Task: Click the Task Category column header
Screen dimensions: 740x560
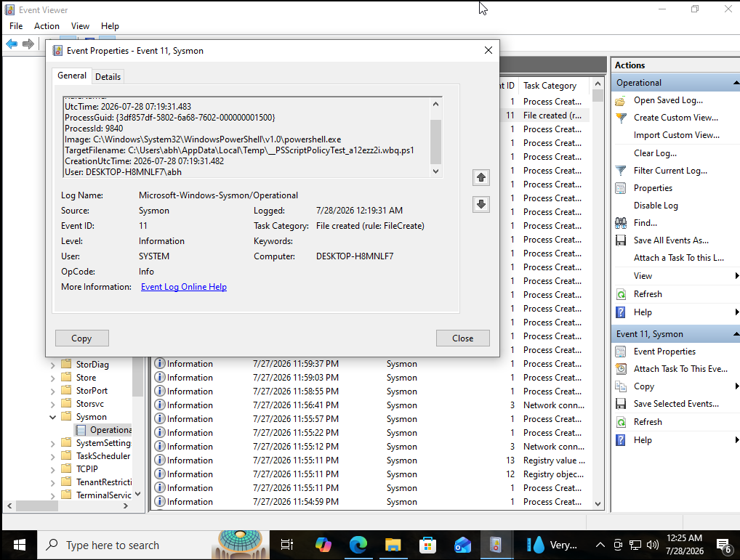Action: click(553, 86)
